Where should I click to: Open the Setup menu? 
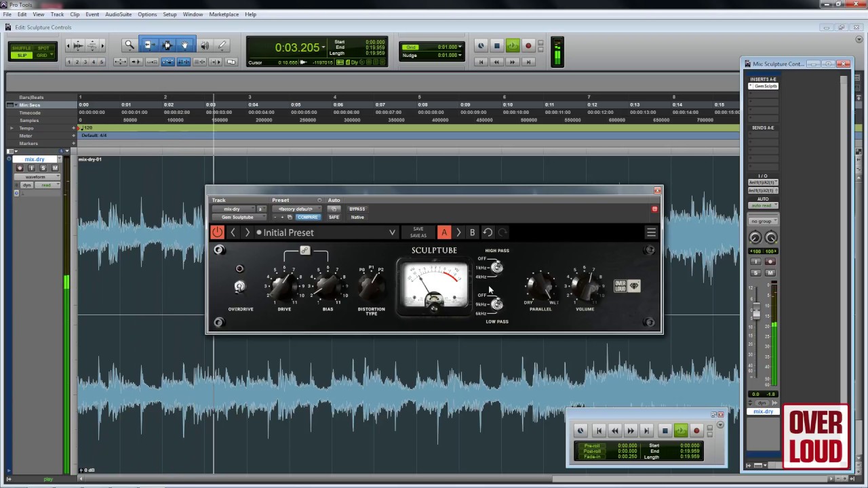[x=170, y=14]
